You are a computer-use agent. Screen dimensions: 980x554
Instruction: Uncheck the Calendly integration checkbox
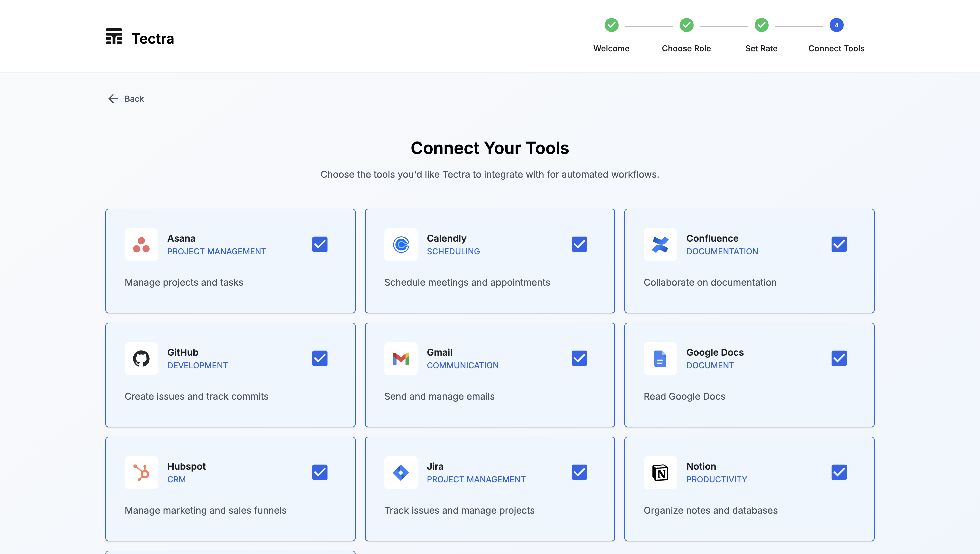579,244
